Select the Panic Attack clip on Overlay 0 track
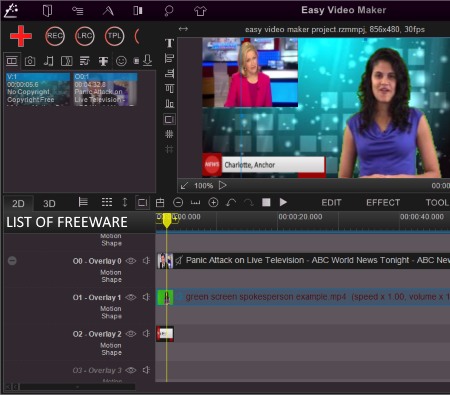Image resolution: width=450 pixels, height=395 pixels. click(303, 260)
